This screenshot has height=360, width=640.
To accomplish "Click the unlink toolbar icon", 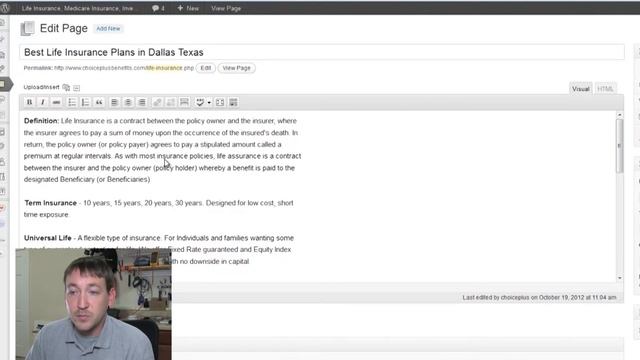I will [171, 102].
